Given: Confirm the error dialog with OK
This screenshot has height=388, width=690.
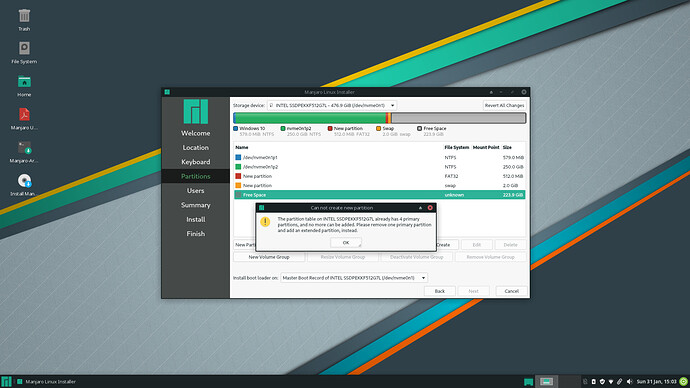Looking at the screenshot, I should (x=346, y=242).
